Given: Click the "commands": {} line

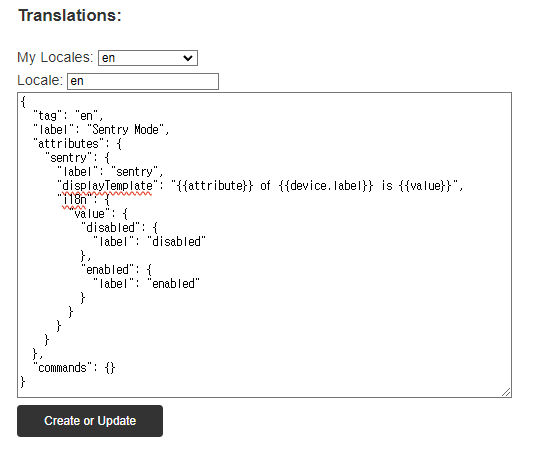Looking at the screenshot, I should [x=74, y=368].
